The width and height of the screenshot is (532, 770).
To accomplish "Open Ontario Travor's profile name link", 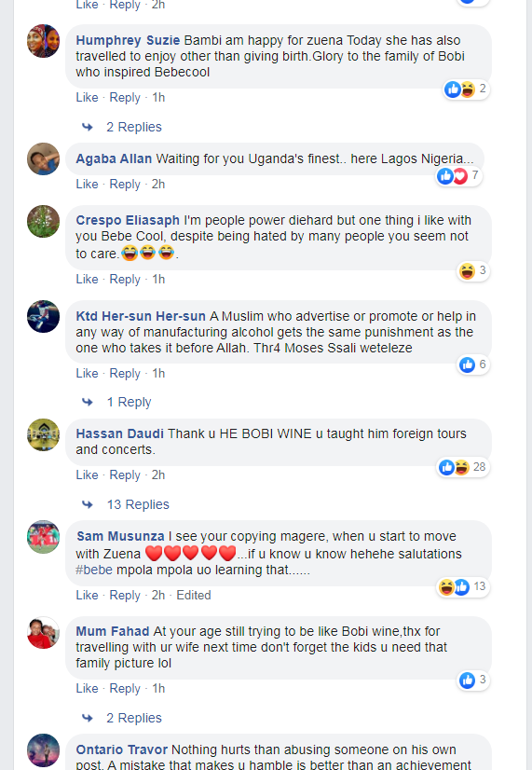I will (122, 749).
